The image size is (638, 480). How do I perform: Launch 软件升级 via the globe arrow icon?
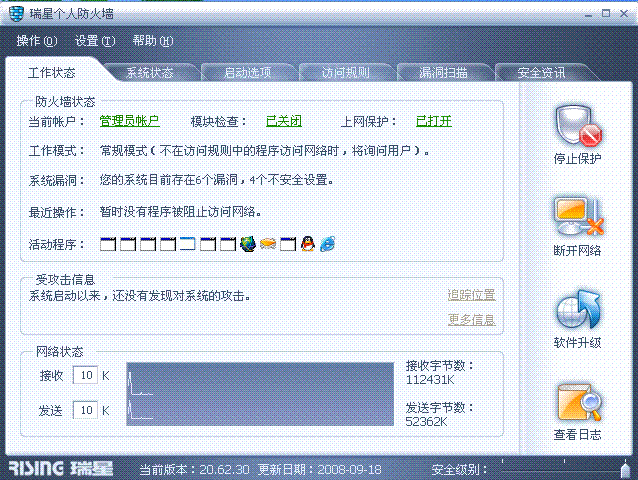[x=578, y=310]
